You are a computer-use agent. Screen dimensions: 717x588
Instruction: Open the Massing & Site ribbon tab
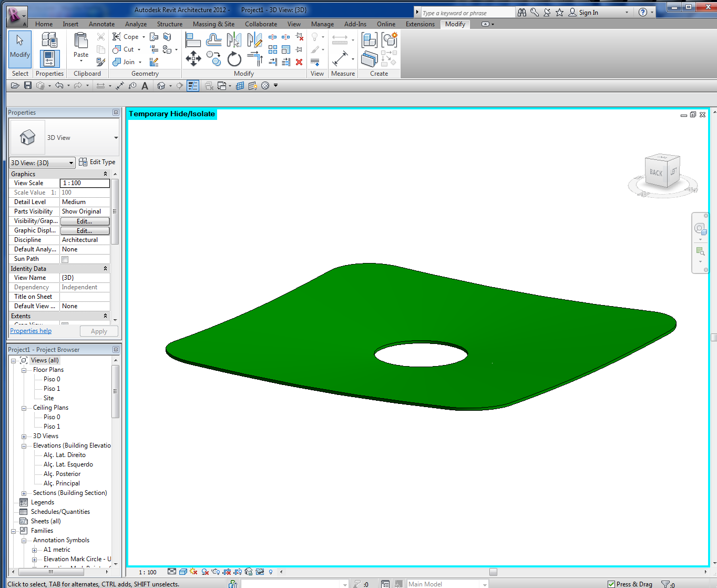point(213,24)
